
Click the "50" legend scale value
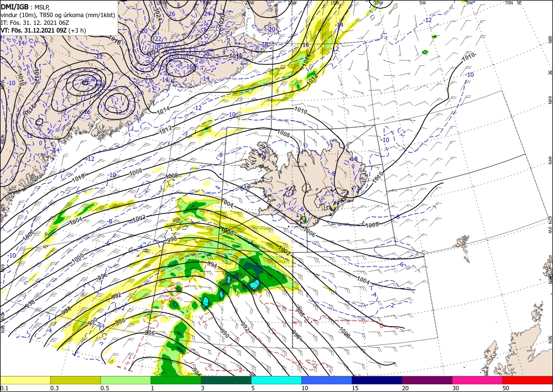coord(505,388)
